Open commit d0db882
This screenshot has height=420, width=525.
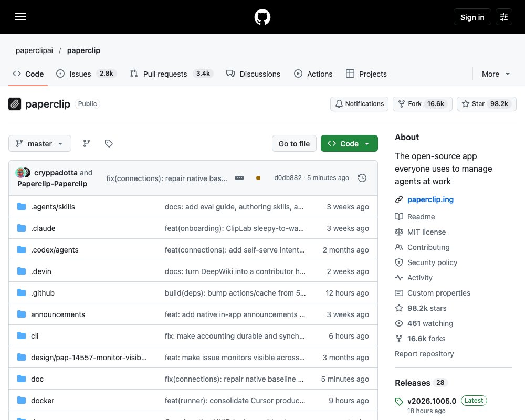(288, 178)
